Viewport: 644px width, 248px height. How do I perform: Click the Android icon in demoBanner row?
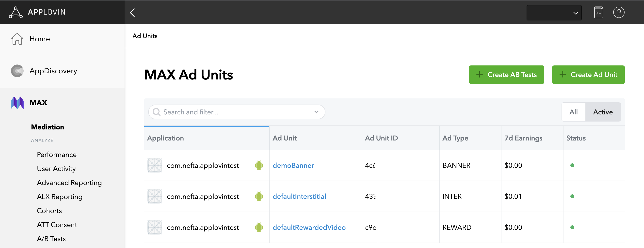coord(259,165)
